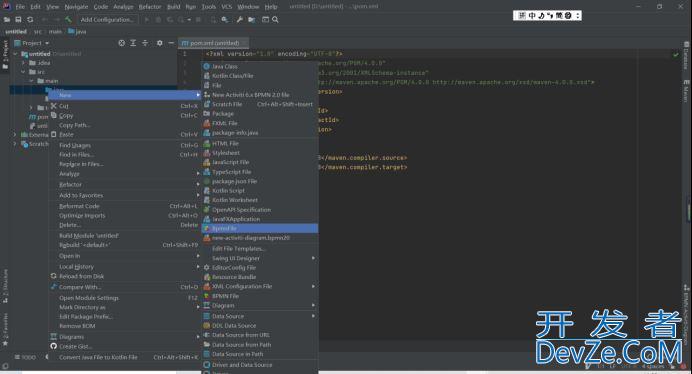Open Project Structure from toolbar icon
The width and height of the screenshot is (692, 374).
252,19
